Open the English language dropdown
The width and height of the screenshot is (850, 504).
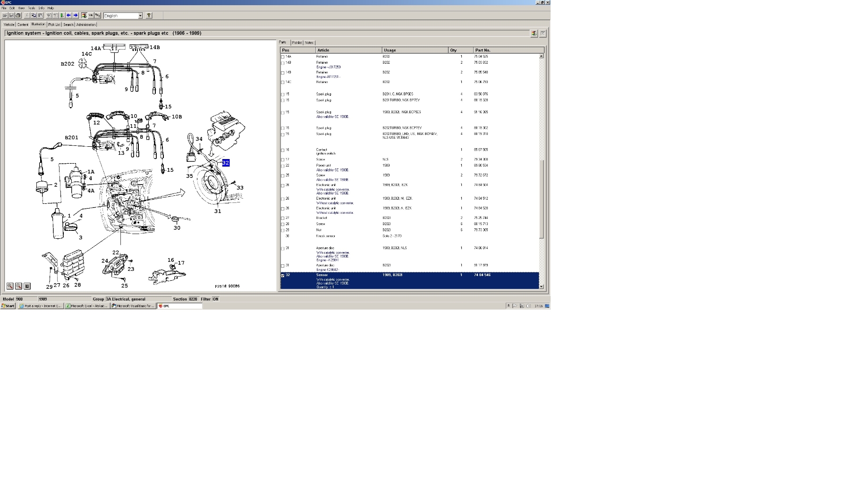tap(140, 16)
